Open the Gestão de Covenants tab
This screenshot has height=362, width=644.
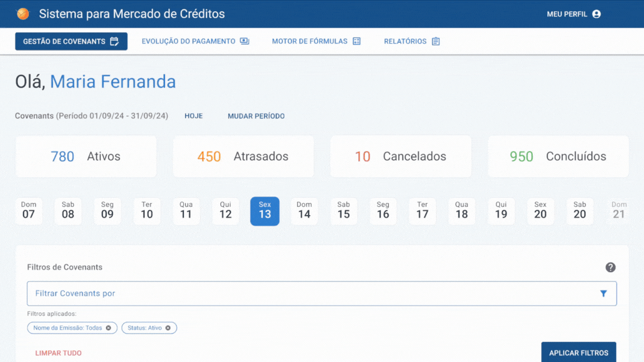(x=71, y=41)
